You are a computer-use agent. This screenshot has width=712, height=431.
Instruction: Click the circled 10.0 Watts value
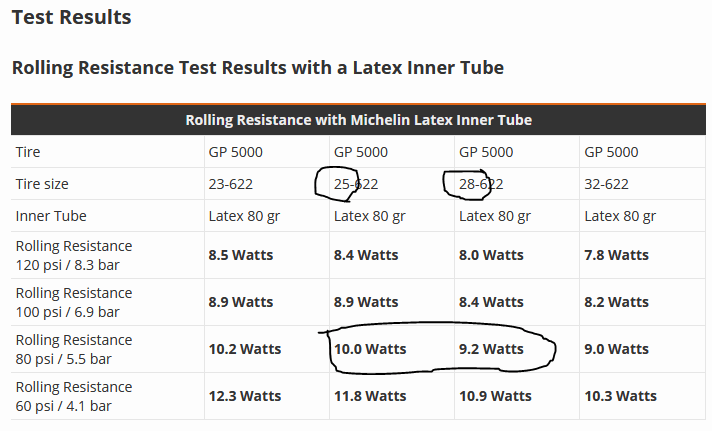click(x=370, y=349)
